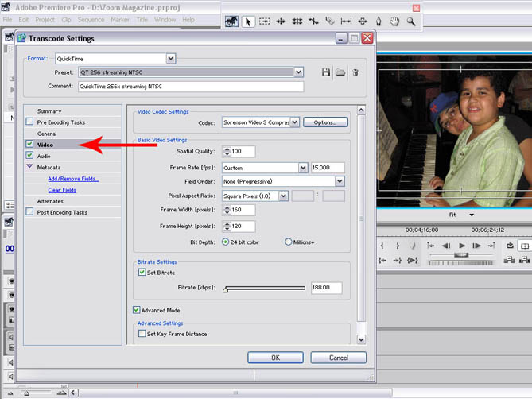
Task: Select the Selection arrow tool
Action: coord(248,22)
